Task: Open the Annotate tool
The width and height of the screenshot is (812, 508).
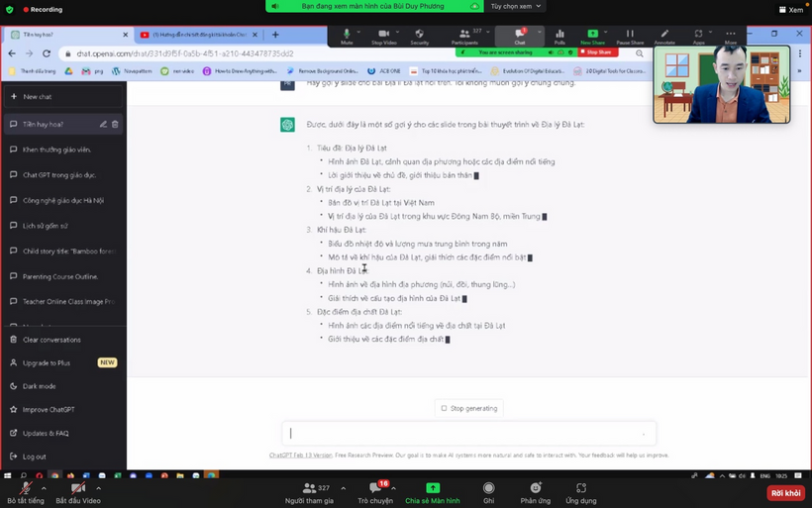Action: [x=664, y=37]
